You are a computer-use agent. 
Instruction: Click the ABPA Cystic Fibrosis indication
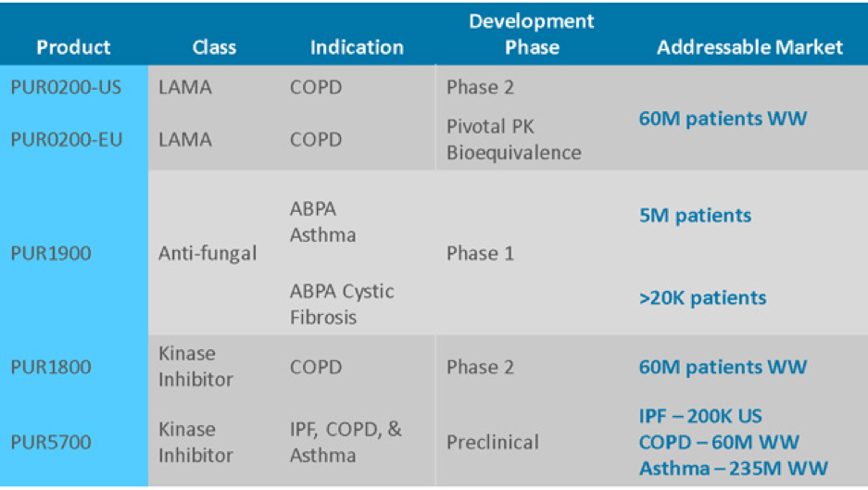pyautogui.click(x=341, y=304)
